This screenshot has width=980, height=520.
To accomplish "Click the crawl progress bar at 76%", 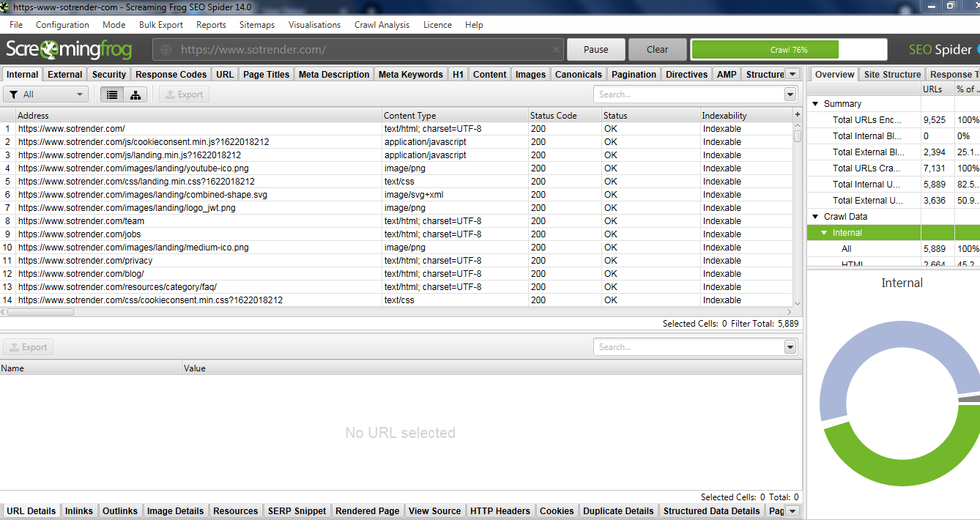I will click(x=788, y=50).
